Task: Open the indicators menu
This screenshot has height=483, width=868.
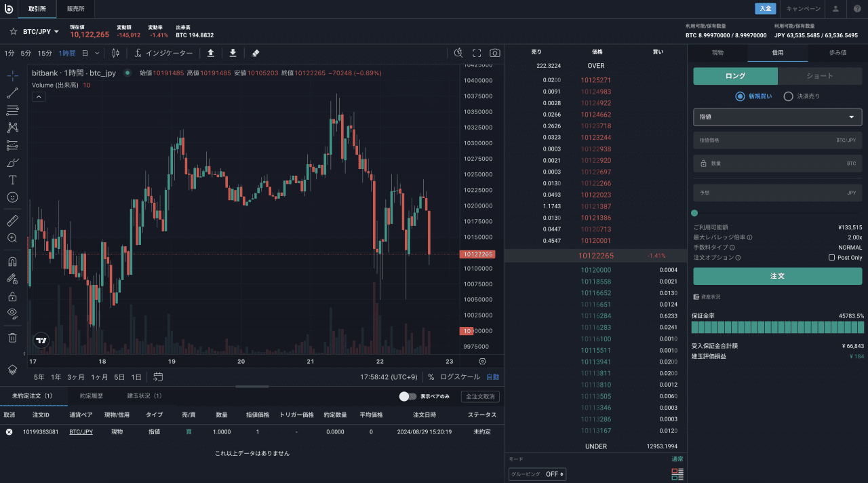Action: [163, 53]
